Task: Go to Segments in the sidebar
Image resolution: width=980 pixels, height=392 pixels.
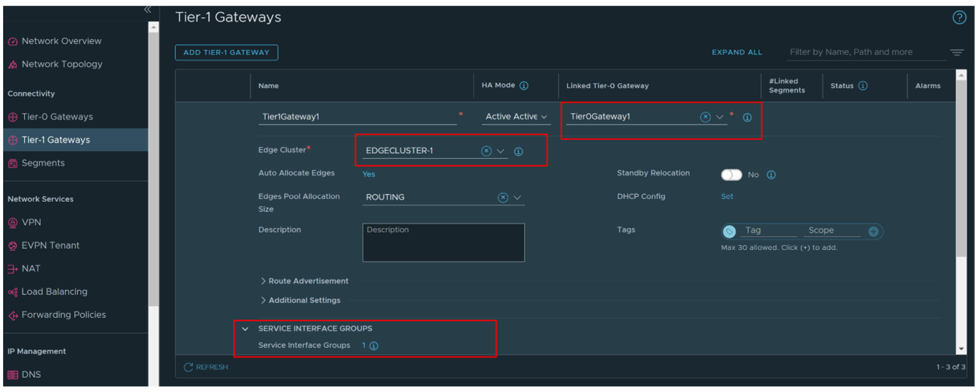Action: click(x=43, y=163)
